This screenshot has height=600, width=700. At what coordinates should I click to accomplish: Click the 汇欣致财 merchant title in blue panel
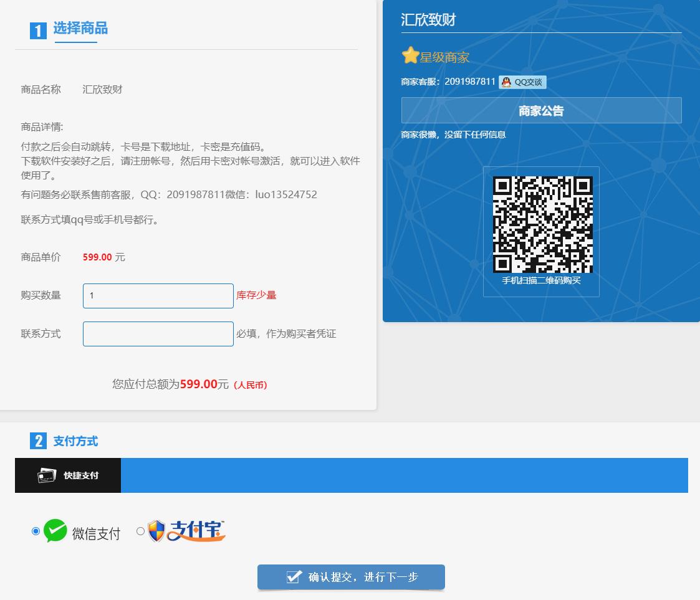click(x=428, y=20)
